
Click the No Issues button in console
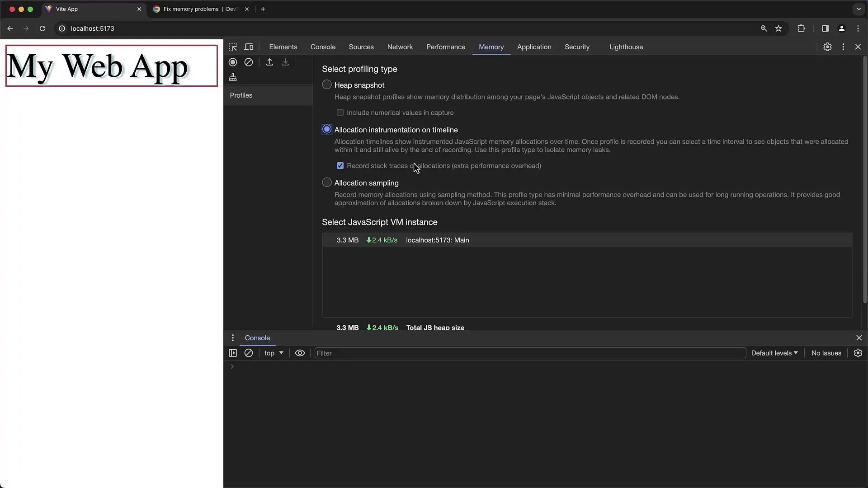[826, 353]
